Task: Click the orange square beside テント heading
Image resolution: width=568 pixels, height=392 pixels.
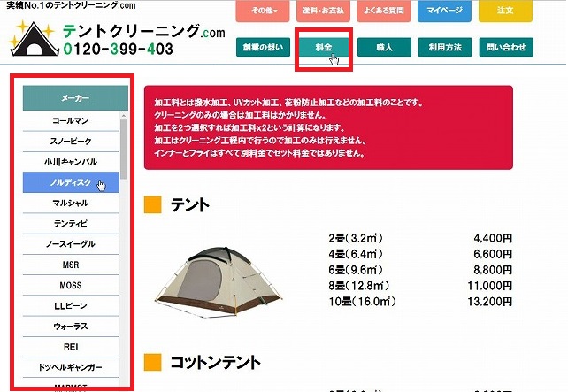Action: [x=153, y=204]
